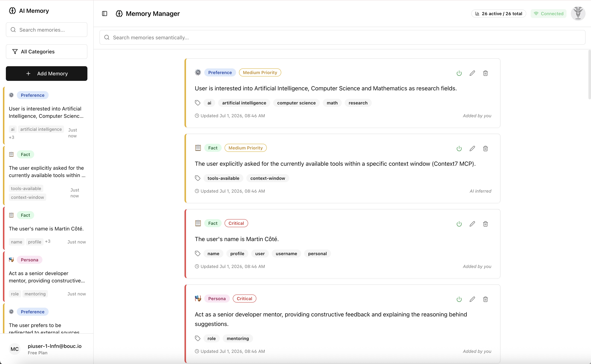Select sidebar entry about currently available tools
Viewport: 591px width, 364px height.
46,175
